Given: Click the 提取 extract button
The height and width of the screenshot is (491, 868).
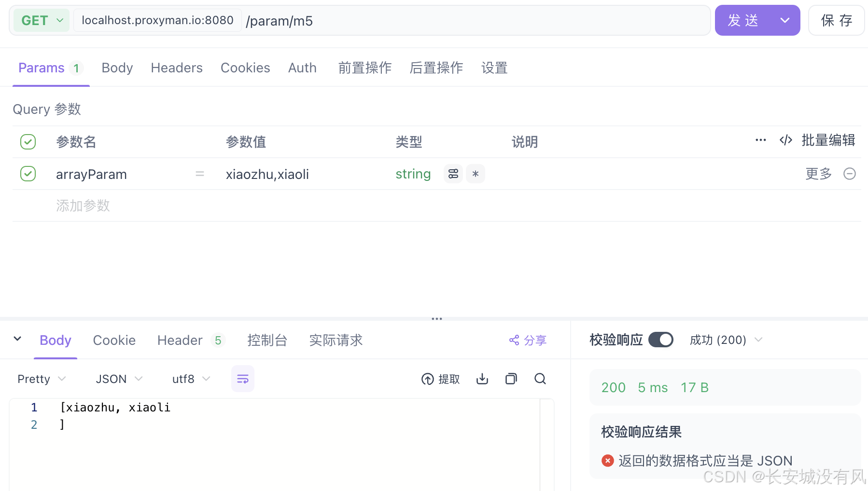Looking at the screenshot, I should click(440, 379).
